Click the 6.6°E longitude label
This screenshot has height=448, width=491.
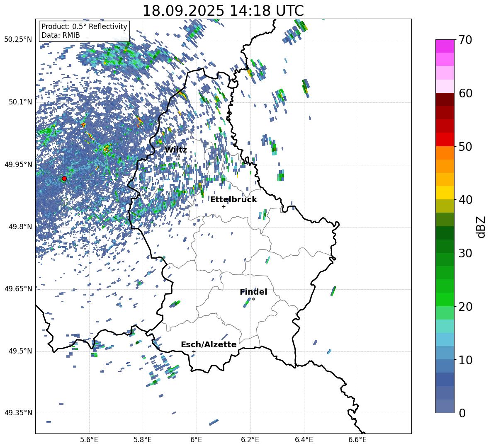coord(357,440)
